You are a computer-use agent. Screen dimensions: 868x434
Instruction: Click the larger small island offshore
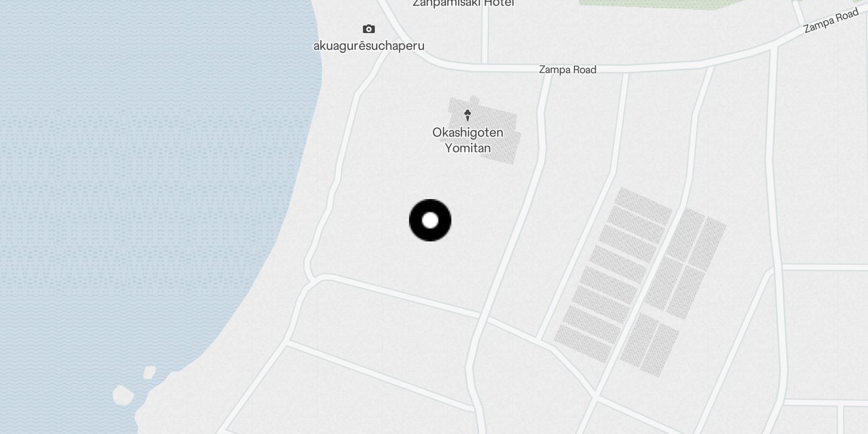tap(123, 395)
